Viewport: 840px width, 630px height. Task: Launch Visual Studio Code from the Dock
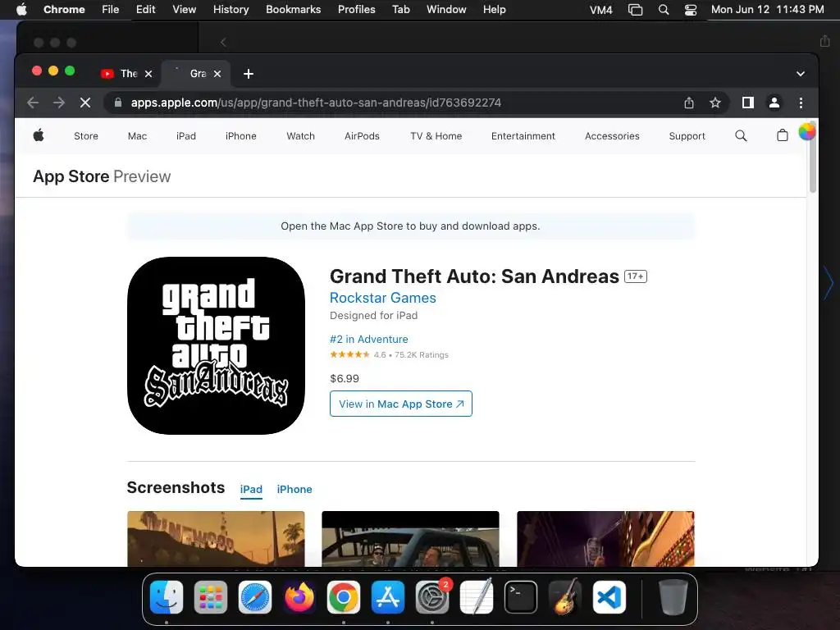tap(609, 597)
